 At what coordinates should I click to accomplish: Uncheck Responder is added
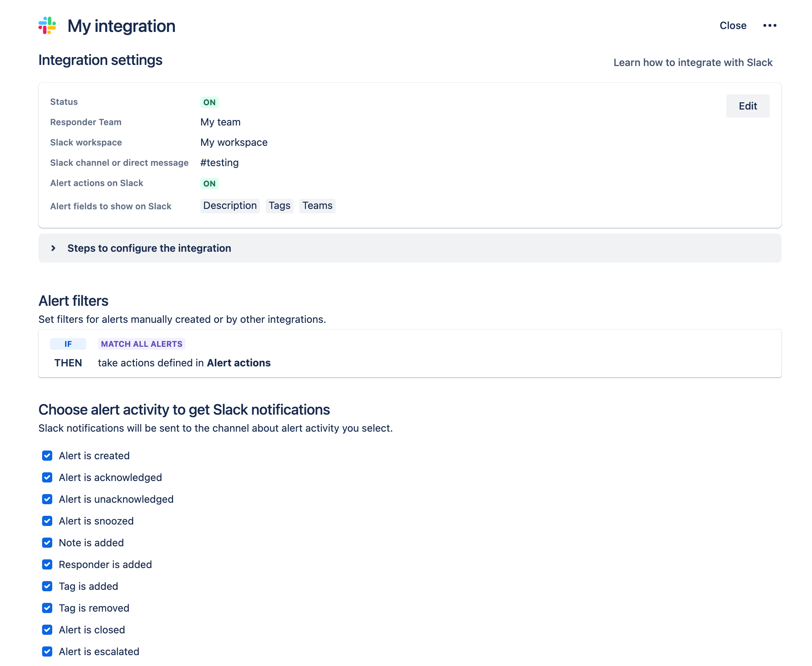coord(47,564)
